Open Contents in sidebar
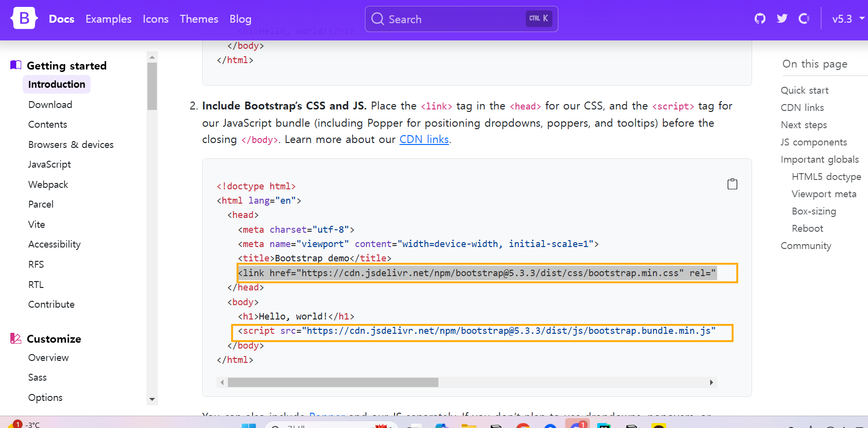This screenshot has width=868, height=428. coord(48,124)
